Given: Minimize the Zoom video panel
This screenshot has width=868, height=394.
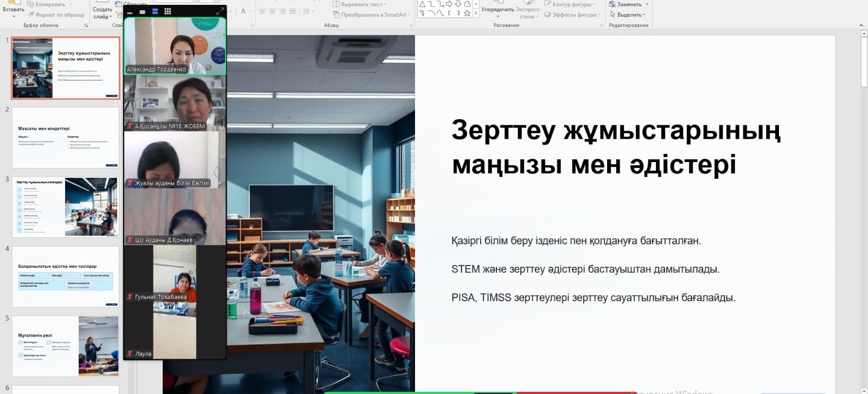Looking at the screenshot, I should coord(130,12).
